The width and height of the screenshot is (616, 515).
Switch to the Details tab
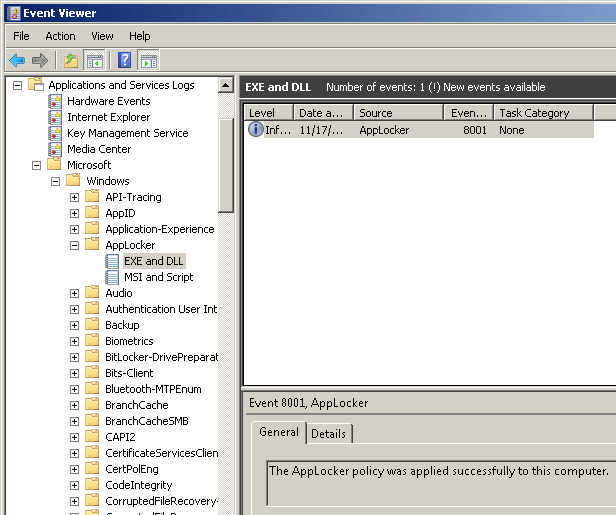328,434
